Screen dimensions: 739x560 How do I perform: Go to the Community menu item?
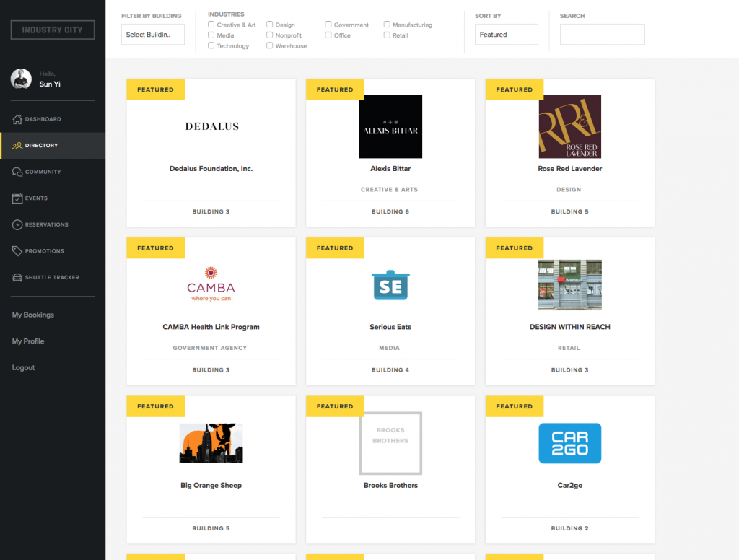[53, 172]
